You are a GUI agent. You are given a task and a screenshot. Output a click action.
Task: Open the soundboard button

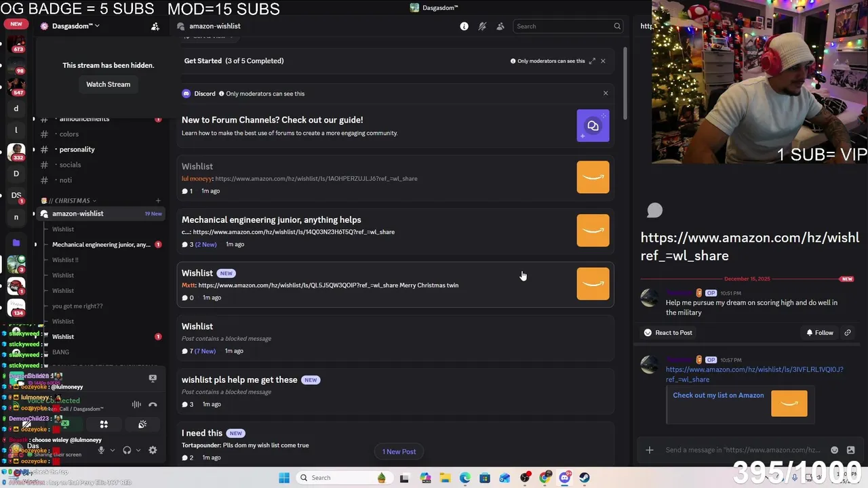142,424
